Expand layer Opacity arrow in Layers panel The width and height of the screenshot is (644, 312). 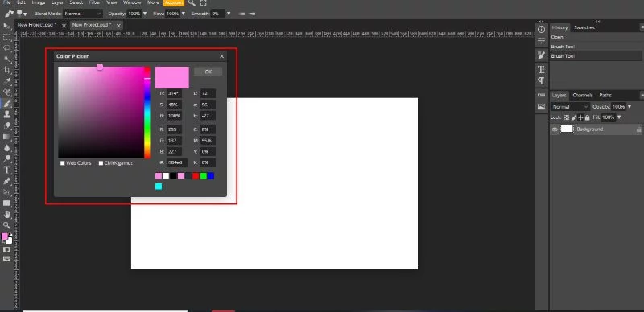coord(629,107)
